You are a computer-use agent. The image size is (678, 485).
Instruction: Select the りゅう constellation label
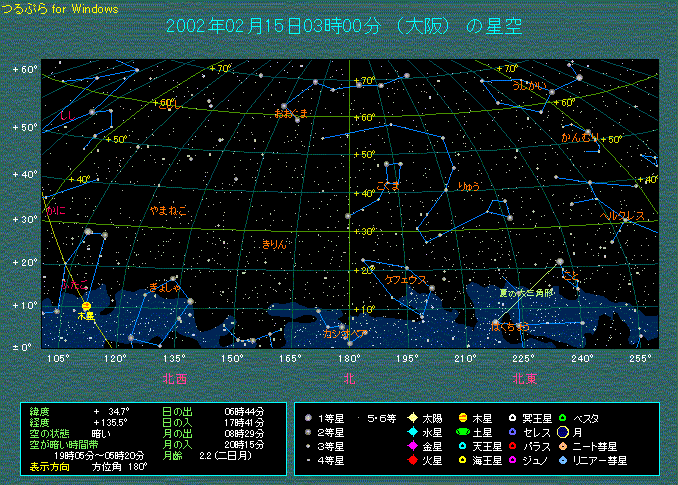coord(469,186)
